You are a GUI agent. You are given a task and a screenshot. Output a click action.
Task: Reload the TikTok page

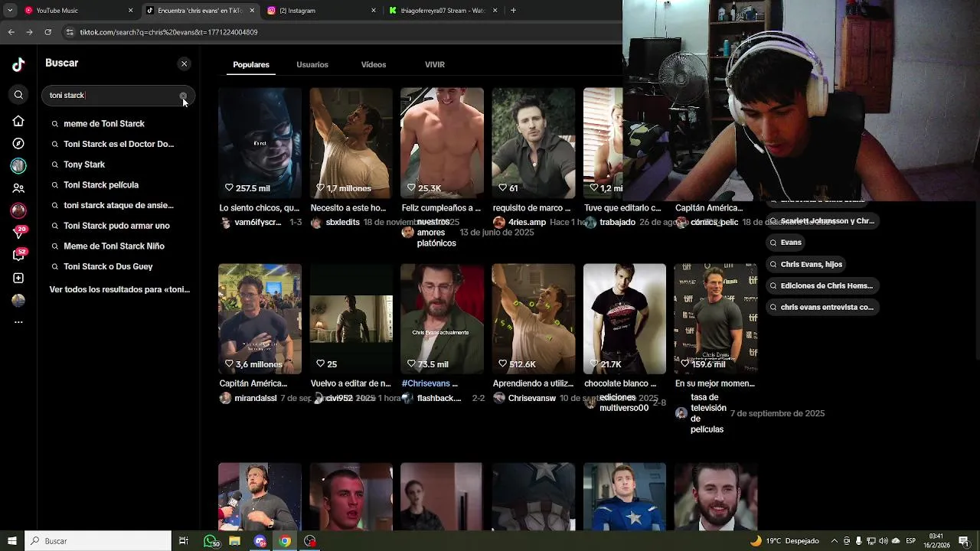(47, 32)
